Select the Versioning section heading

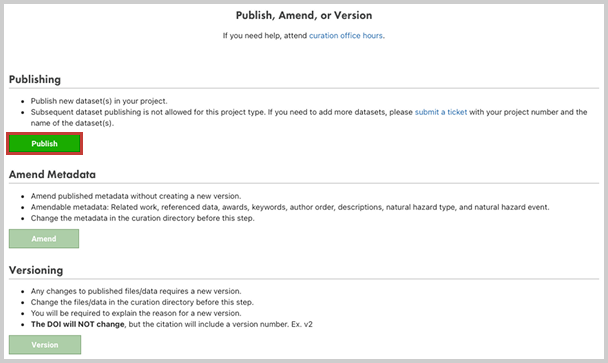pos(36,270)
